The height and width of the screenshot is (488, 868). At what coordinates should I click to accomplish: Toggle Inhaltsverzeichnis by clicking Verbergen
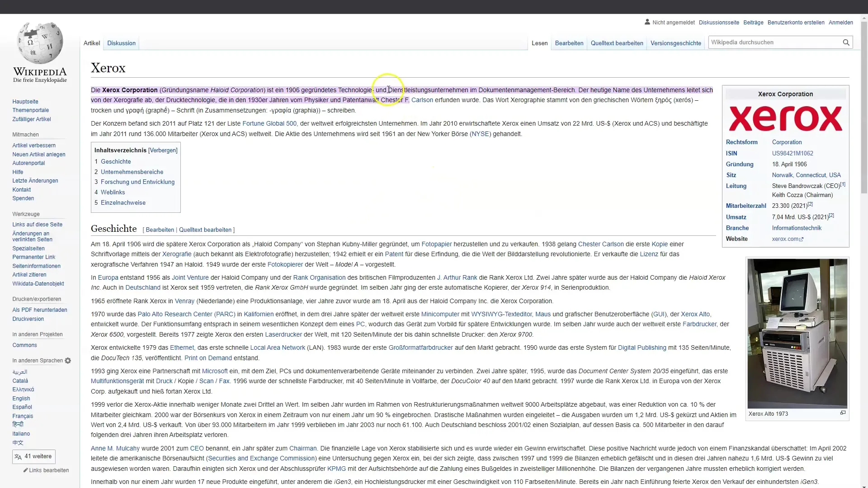pos(163,150)
